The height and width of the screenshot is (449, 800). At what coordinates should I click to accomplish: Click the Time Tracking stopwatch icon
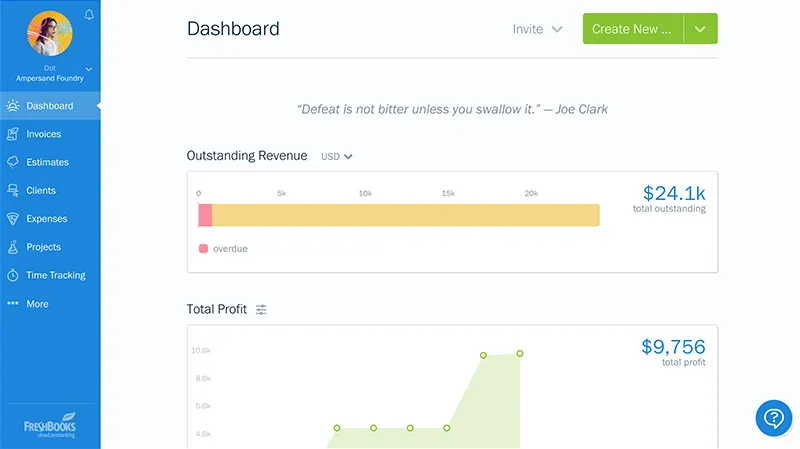point(13,275)
